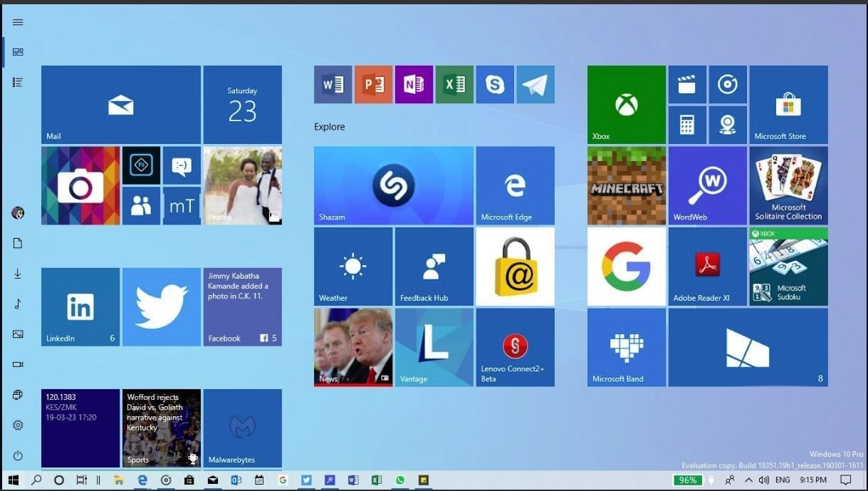The image size is (868, 491).
Task: Show hidden system tray icons
Action: pos(747,480)
